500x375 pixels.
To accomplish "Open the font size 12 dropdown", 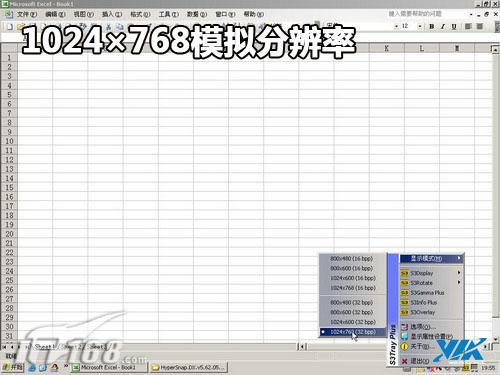I will tap(420, 26).
